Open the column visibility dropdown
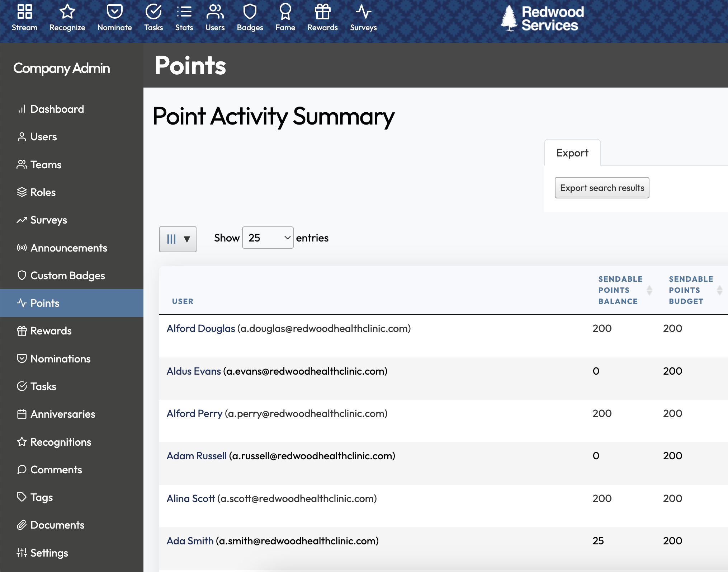 pyautogui.click(x=178, y=239)
